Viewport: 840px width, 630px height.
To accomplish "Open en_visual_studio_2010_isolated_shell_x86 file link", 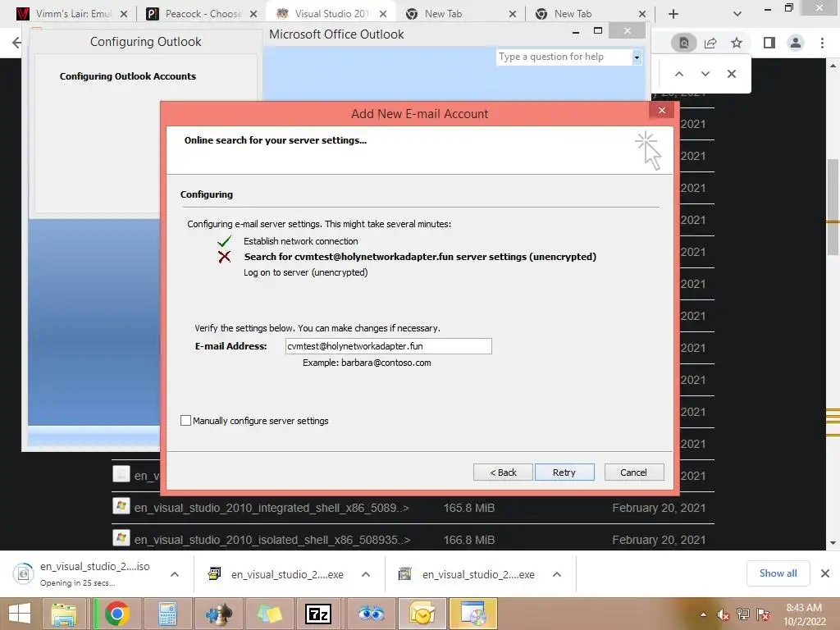I will [272, 540].
